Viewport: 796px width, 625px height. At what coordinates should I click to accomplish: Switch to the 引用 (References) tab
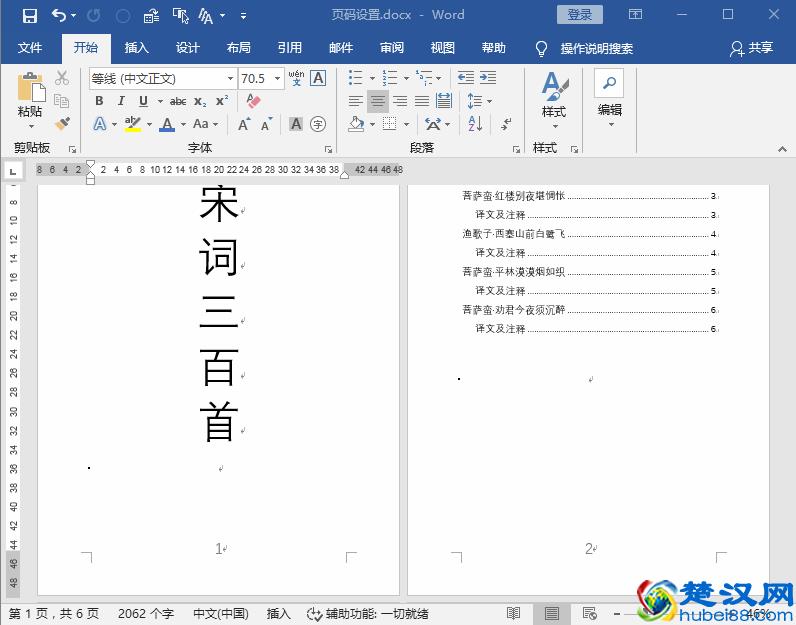point(289,48)
